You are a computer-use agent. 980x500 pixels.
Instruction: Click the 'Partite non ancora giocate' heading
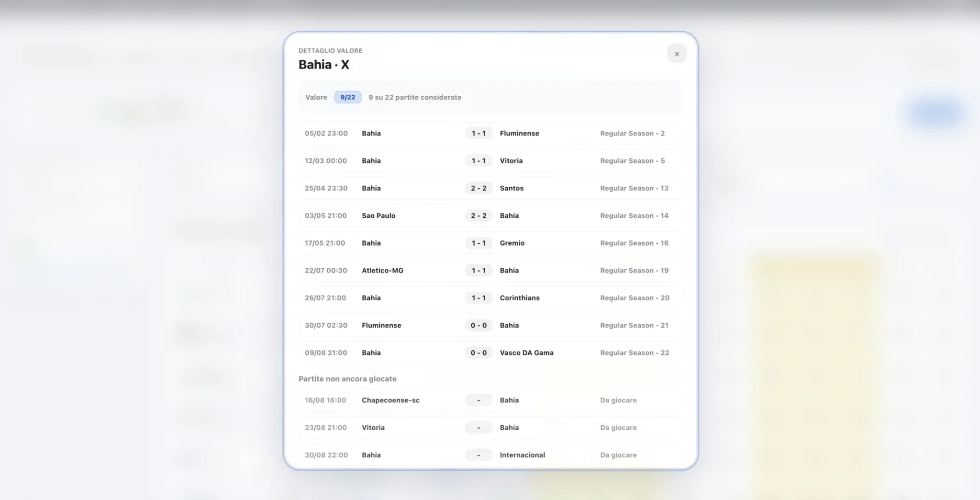click(x=347, y=379)
